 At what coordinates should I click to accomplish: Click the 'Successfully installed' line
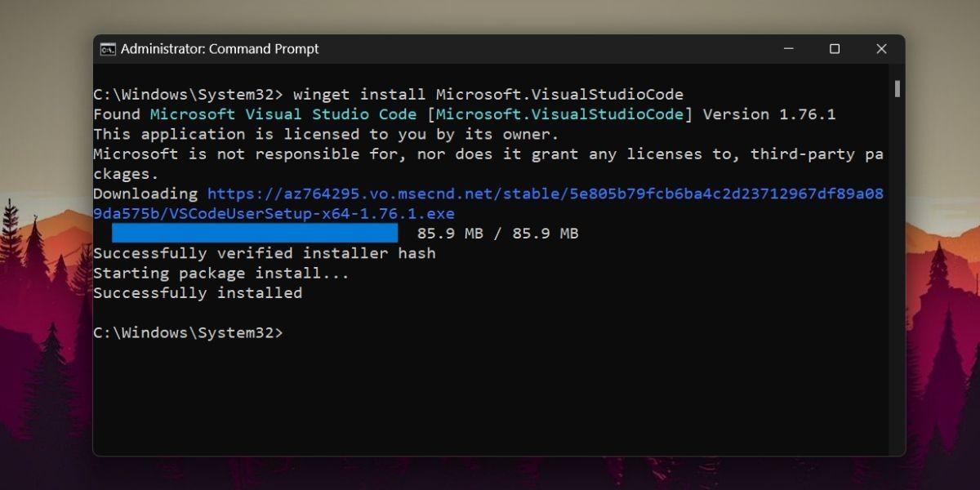click(198, 292)
